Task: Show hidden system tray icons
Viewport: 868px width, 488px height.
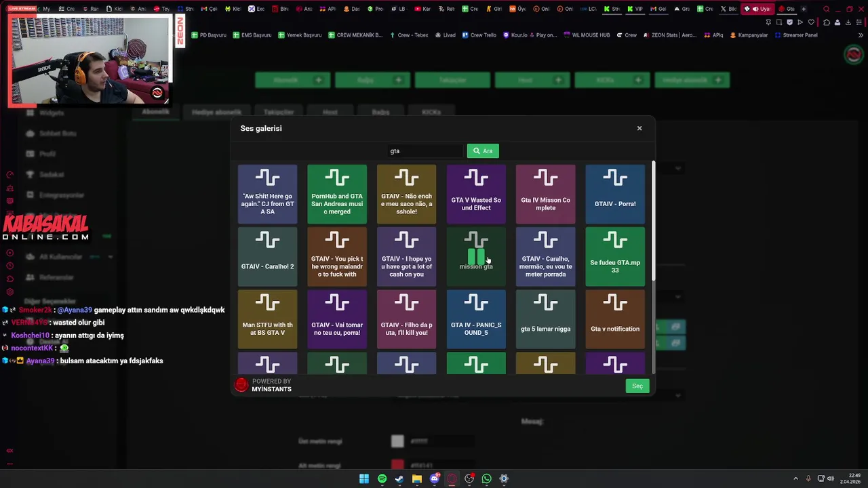Action: click(x=795, y=479)
